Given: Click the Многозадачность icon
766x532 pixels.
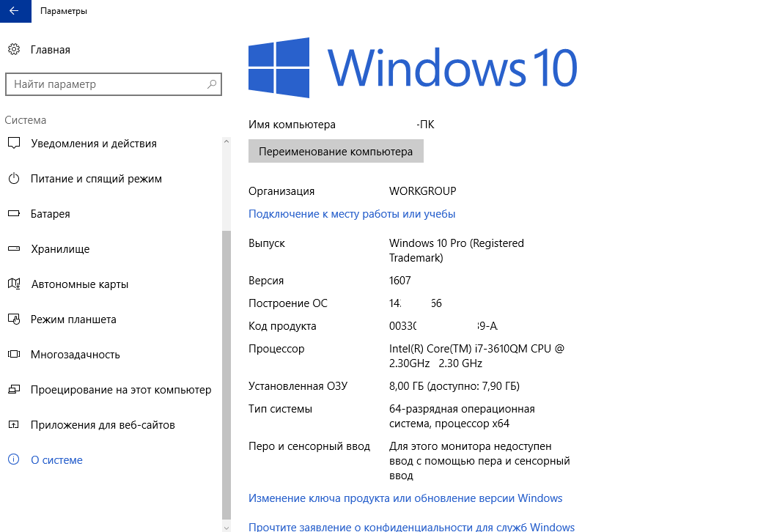Looking at the screenshot, I should [x=13, y=355].
